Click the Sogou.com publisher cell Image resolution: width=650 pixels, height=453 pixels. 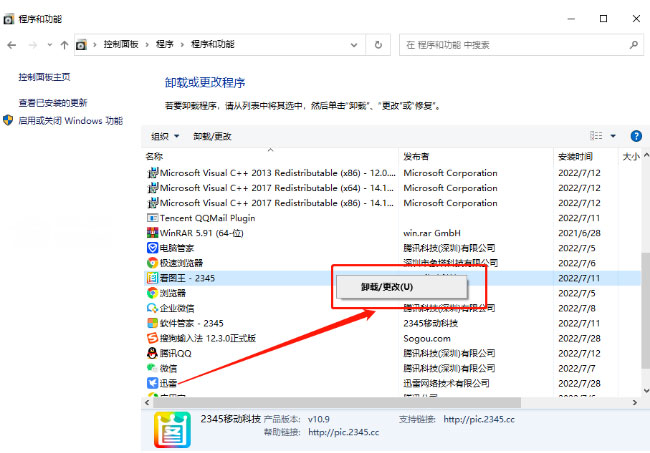[x=427, y=338]
